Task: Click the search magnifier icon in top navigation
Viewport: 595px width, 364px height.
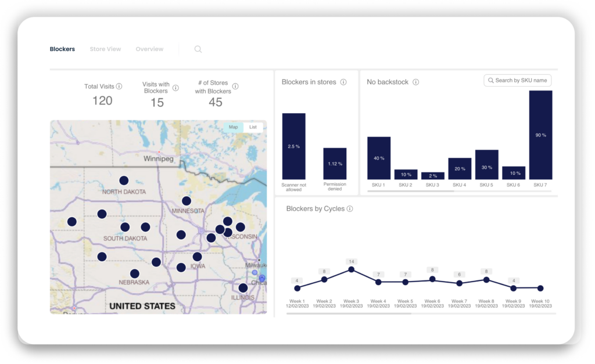Action: point(198,49)
